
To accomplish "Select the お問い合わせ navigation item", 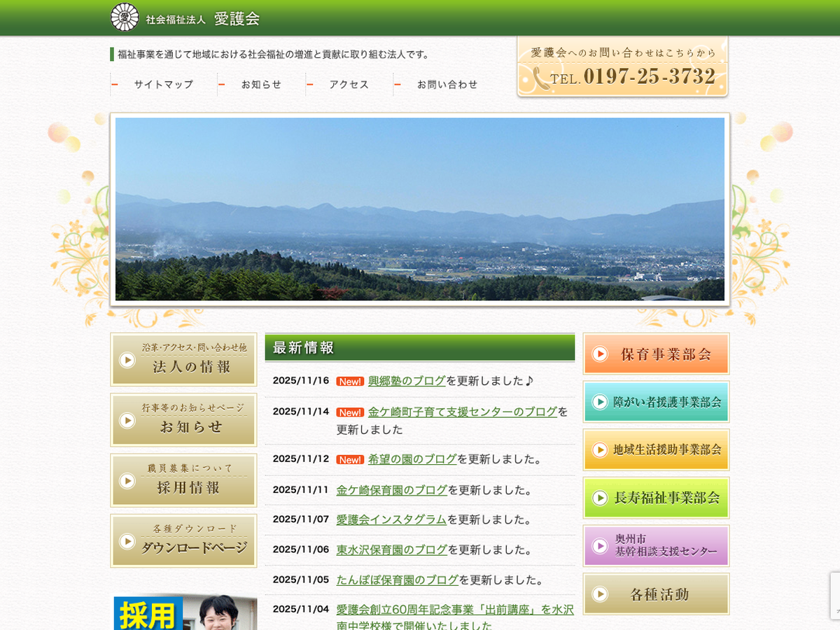I will pos(447,85).
